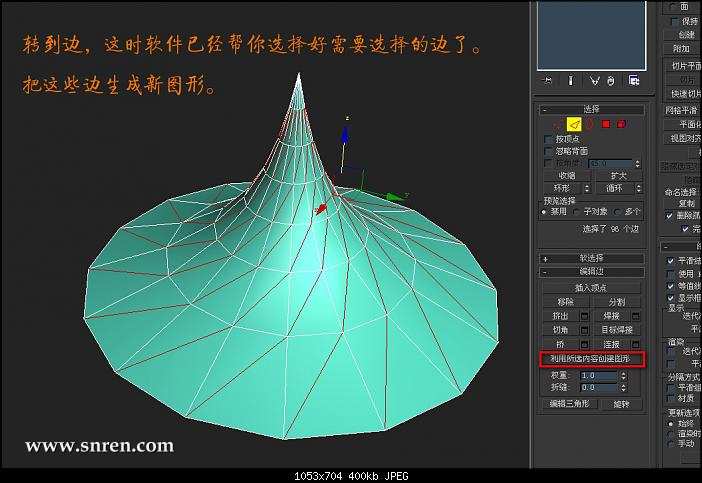Open settings box beside 焊接 (Weld)

click(635, 316)
